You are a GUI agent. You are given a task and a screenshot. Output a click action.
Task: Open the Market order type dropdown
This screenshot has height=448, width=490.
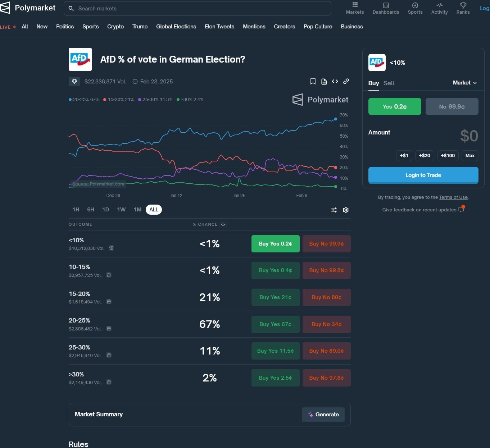[465, 83]
